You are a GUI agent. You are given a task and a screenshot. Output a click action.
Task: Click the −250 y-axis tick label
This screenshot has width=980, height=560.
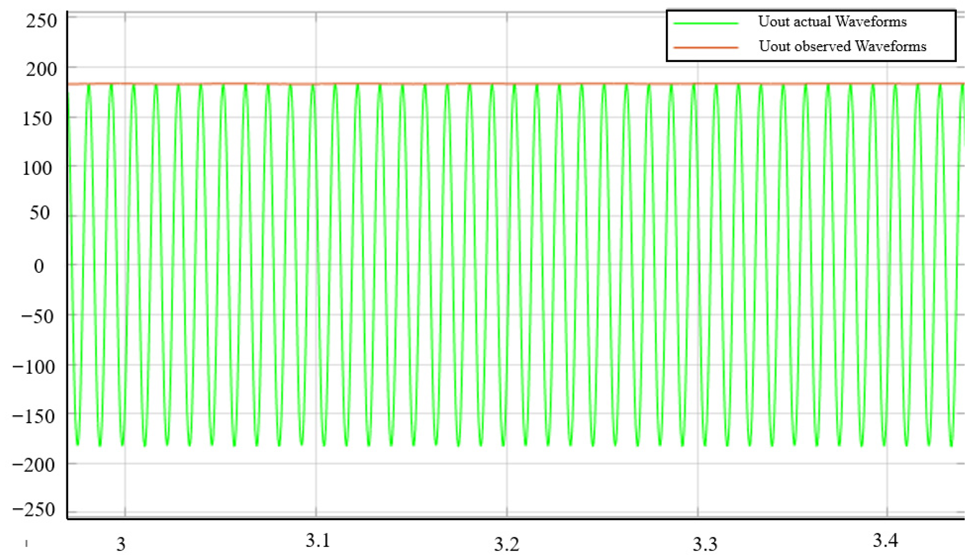34,510
